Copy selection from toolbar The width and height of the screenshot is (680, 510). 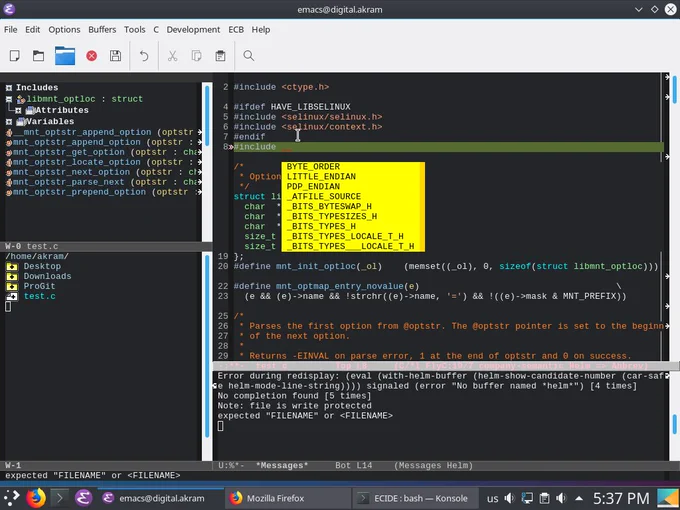[196, 56]
